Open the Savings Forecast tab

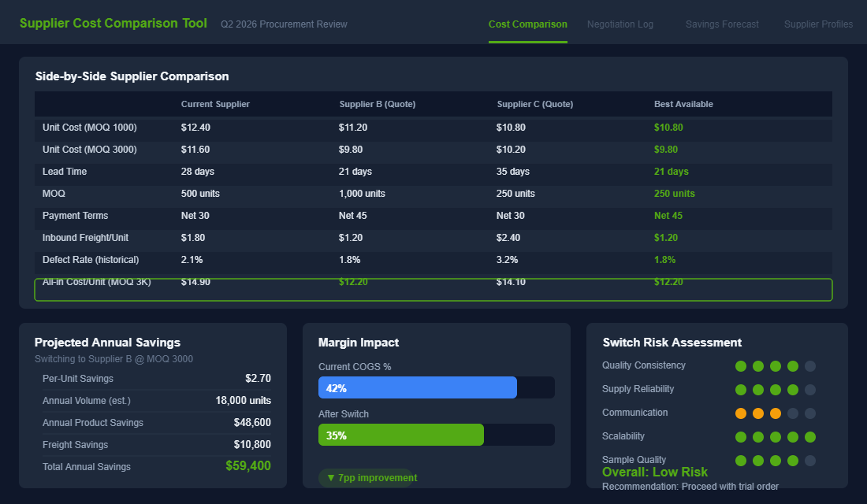[722, 24]
